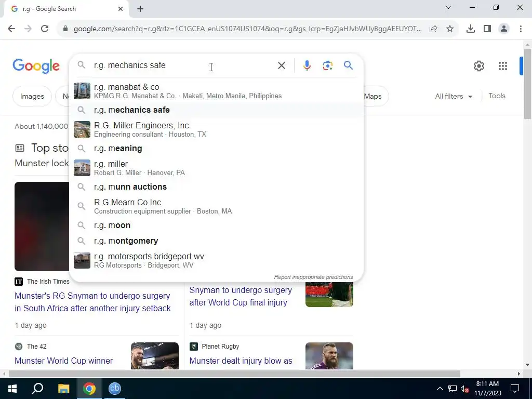Start a search by voice
This screenshot has width=532, height=399.
coord(307,65)
